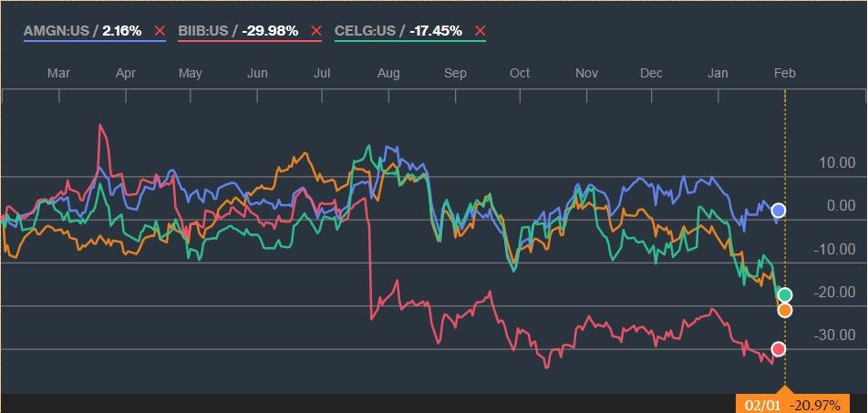Select the Oct label on time axis
868x413 pixels.
coord(520,72)
